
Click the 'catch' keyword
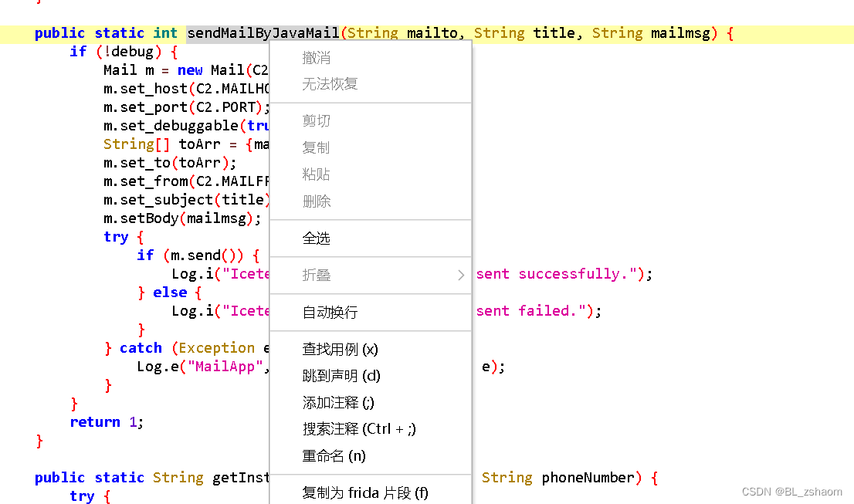(x=141, y=348)
